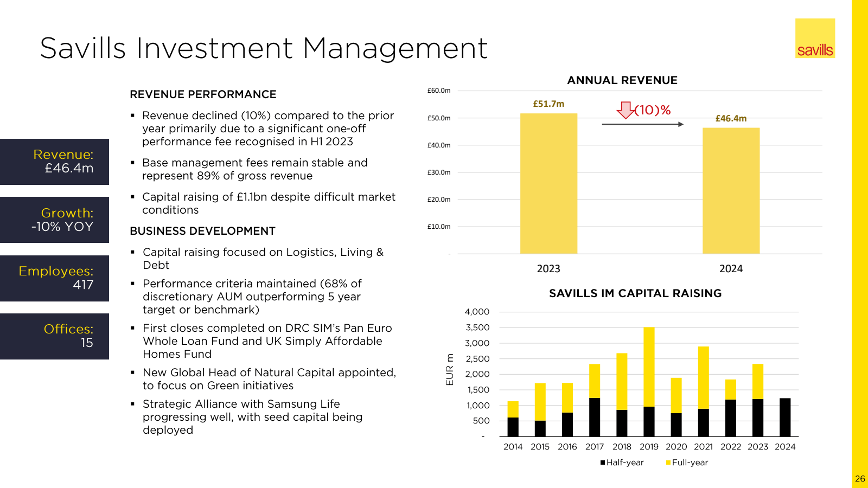Viewport: 868px width, 488px height.
Task: Click the 2023 annual revenue bar
Action: [x=548, y=183]
